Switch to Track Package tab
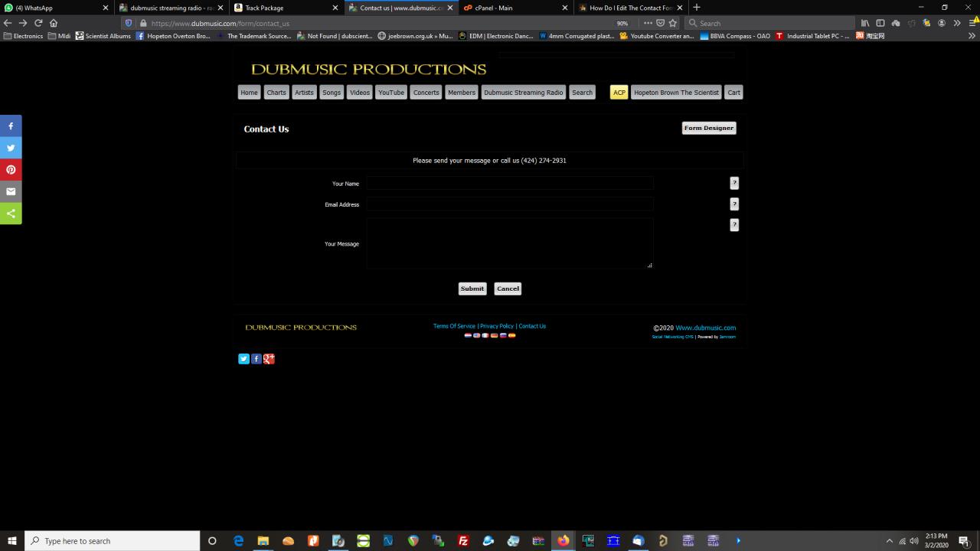Screen dimensions: 980x551 coord(287,8)
